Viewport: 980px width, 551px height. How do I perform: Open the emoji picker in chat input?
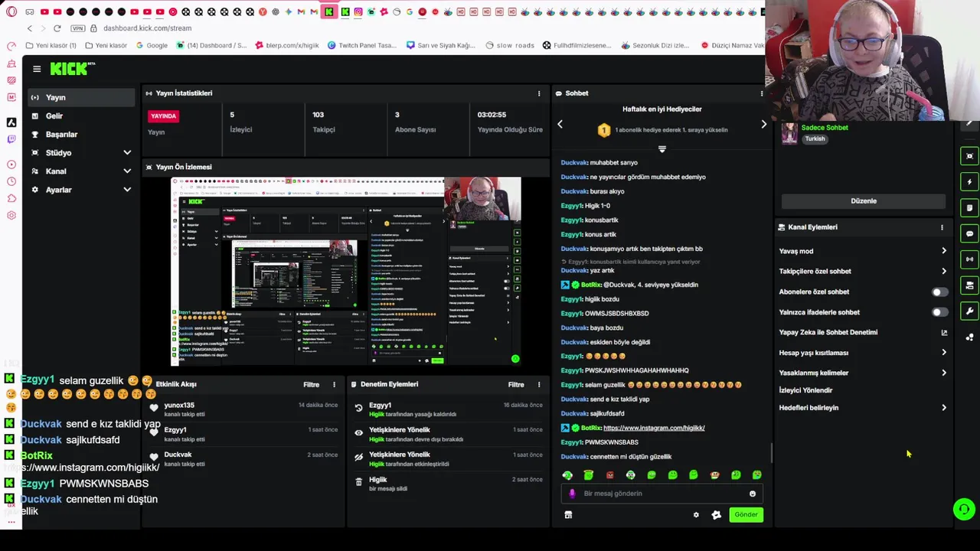click(x=753, y=494)
